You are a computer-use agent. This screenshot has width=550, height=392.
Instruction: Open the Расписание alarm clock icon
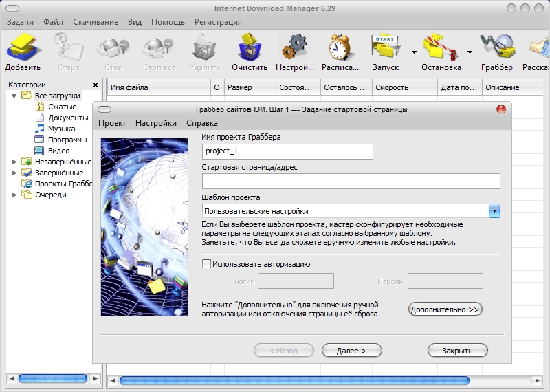340,47
